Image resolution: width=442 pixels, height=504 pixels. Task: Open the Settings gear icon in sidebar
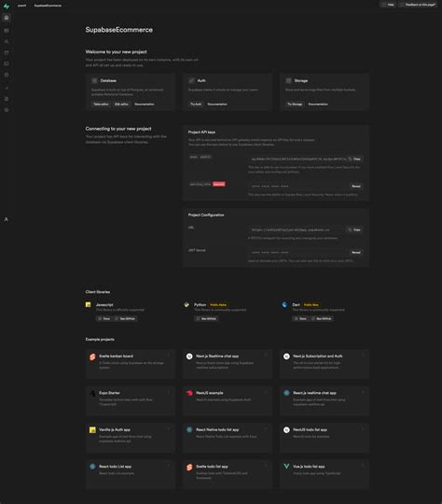(x=7, y=110)
